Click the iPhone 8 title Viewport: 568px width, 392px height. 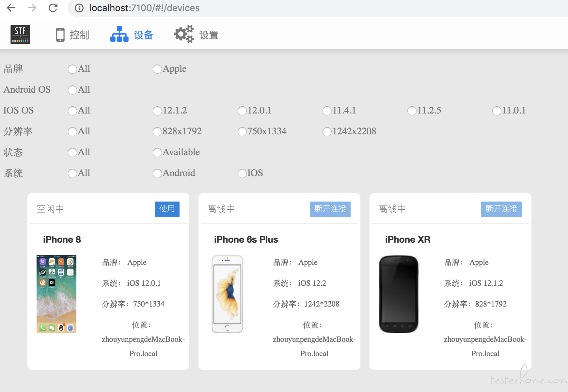pyautogui.click(x=62, y=239)
